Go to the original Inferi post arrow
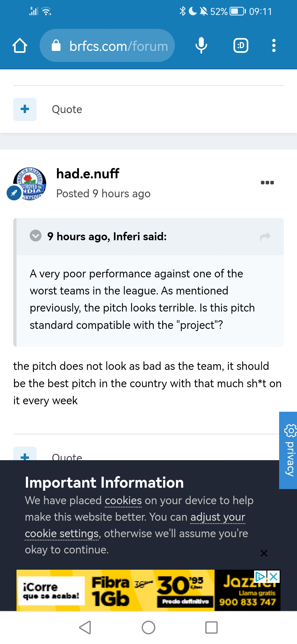This screenshot has height=644, width=297. click(x=265, y=236)
